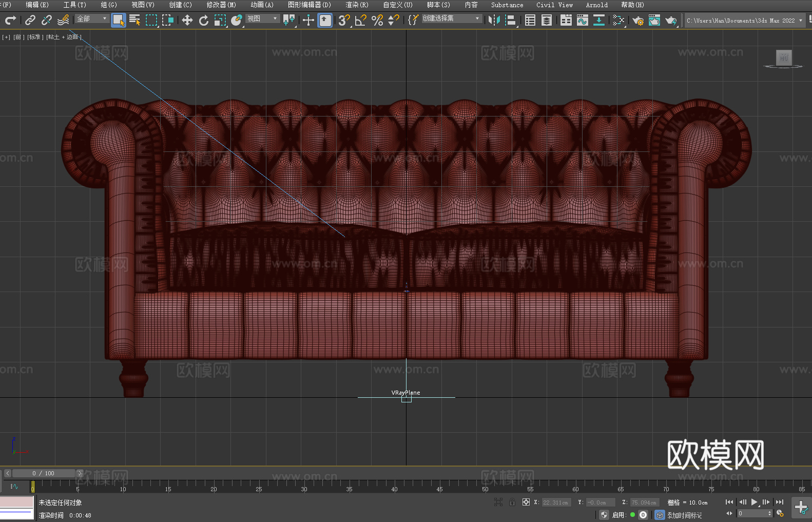Click the Select and Link chain icon
Screen dimensions: 812x522
(30, 20)
